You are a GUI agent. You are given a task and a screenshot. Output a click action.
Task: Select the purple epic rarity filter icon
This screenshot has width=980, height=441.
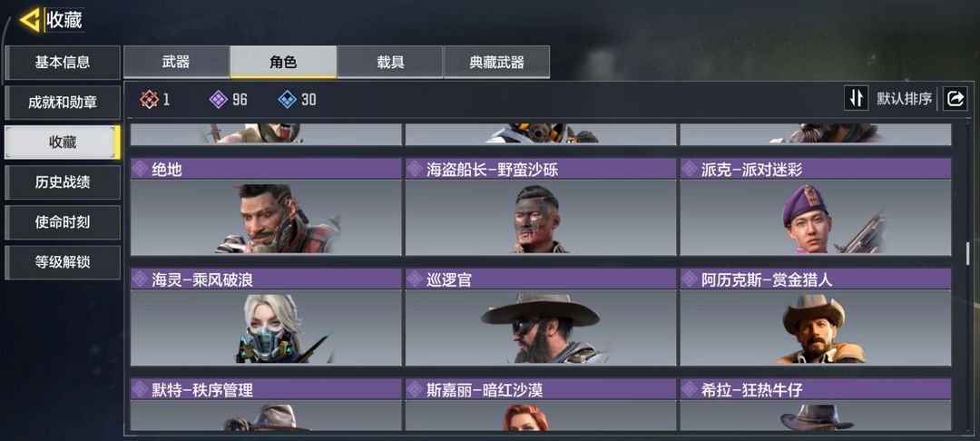[x=218, y=99]
